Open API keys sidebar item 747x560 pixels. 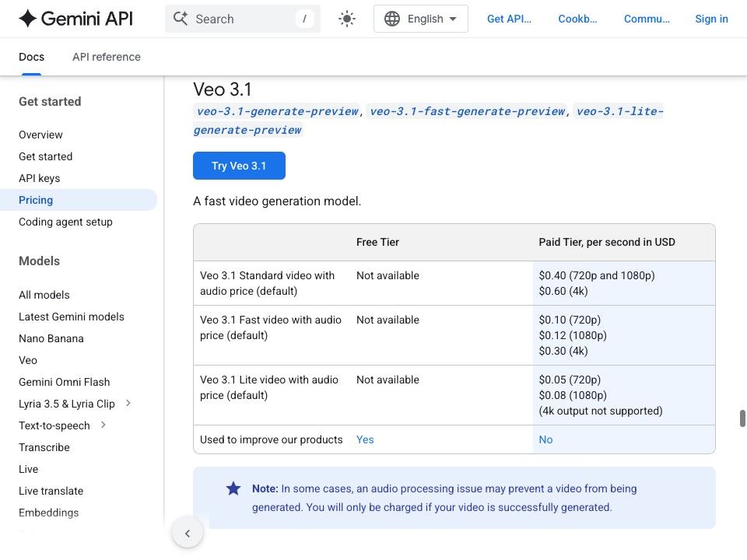pyautogui.click(x=39, y=178)
